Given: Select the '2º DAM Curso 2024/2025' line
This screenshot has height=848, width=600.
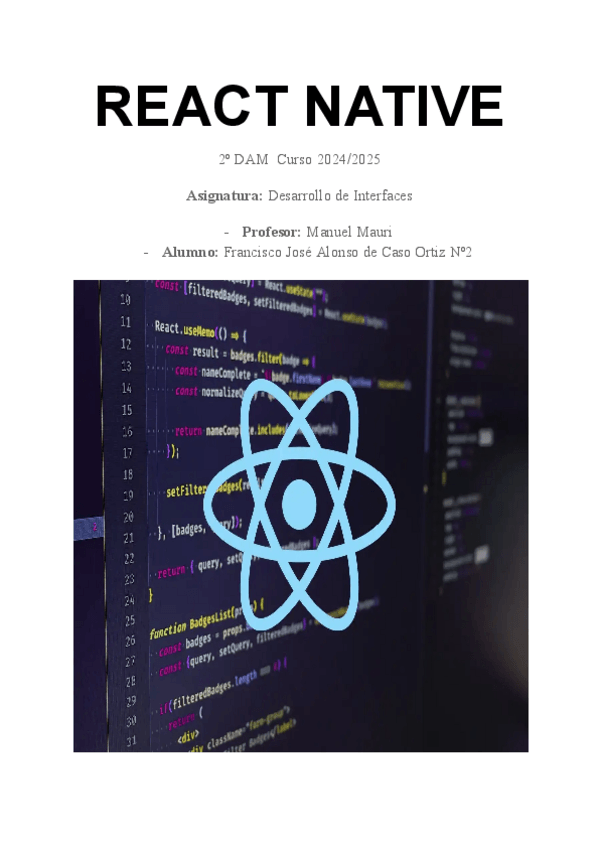Looking at the screenshot, I should tap(299, 159).
